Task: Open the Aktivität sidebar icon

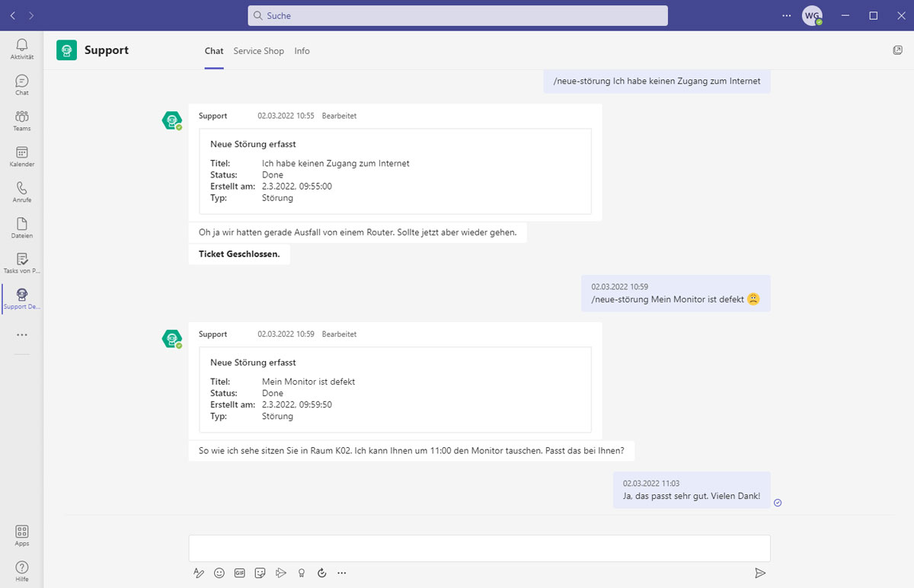Action: coord(21,47)
